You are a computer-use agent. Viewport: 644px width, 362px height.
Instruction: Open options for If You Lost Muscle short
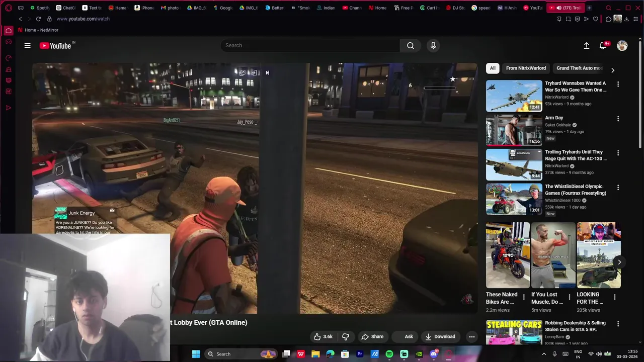(x=569, y=297)
